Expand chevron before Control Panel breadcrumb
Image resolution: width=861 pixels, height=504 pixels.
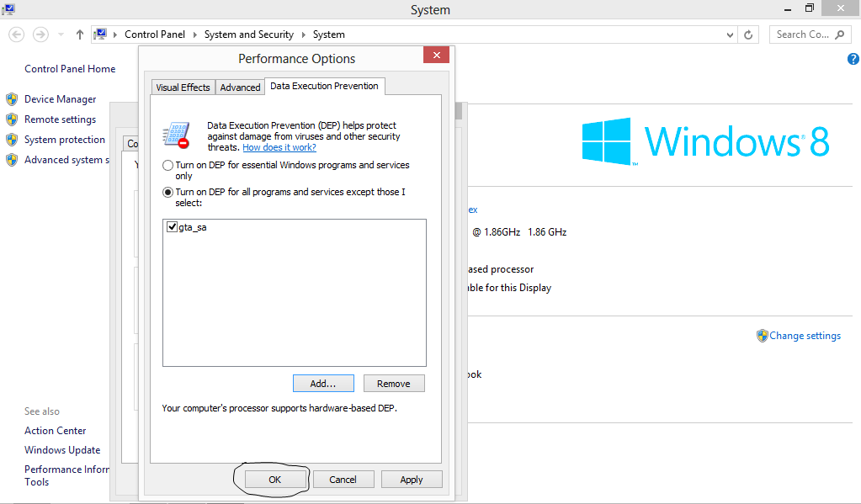(x=115, y=34)
